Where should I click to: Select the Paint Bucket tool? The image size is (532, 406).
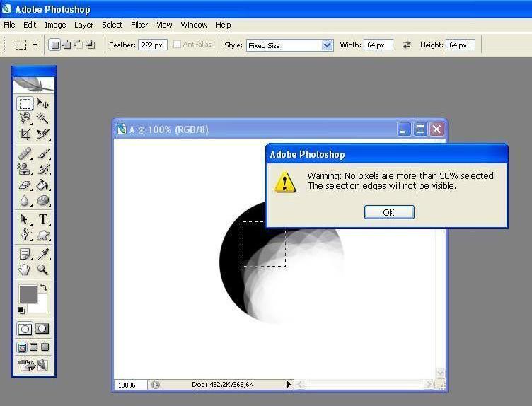click(43, 185)
